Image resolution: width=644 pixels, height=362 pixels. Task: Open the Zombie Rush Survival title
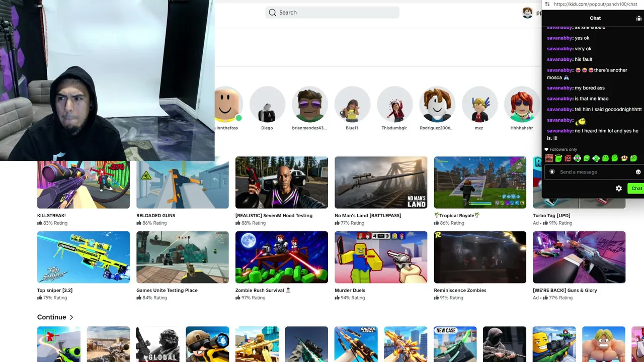(264, 291)
